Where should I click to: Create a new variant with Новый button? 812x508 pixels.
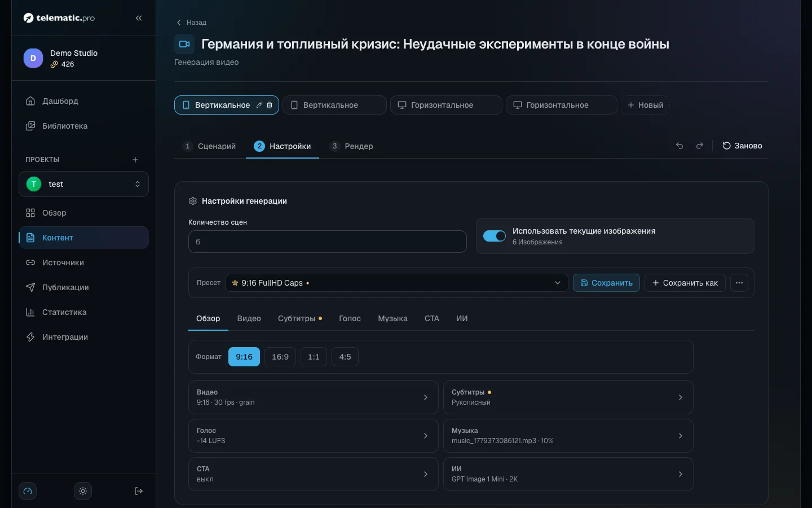[x=645, y=105]
